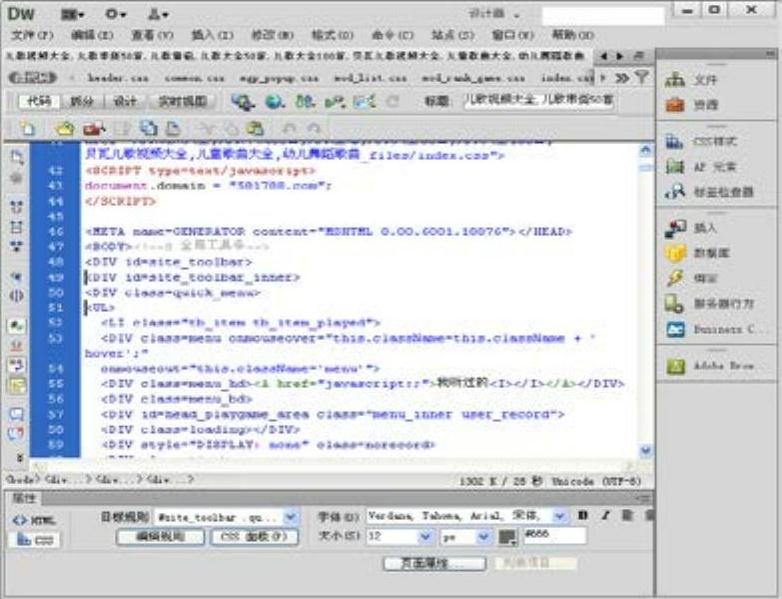Switch to 代码 code view
Screen dimensions: 782x599
click(39, 101)
